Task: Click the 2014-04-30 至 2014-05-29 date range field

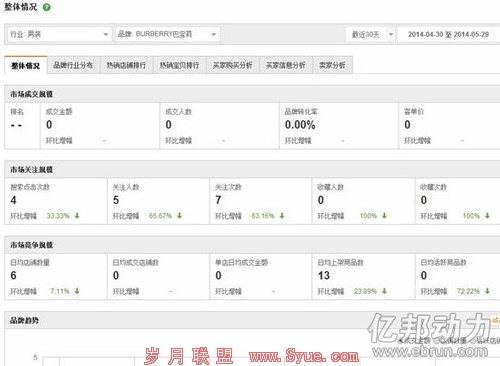Action: click(448, 34)
